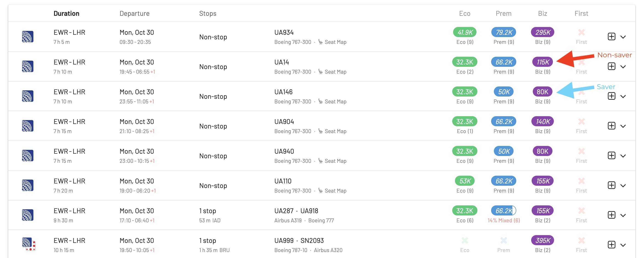The width and height of the screenshot is (644, 258).
Task: Select the 41.9K economy fare for UA934
Action: coord(465,32)
